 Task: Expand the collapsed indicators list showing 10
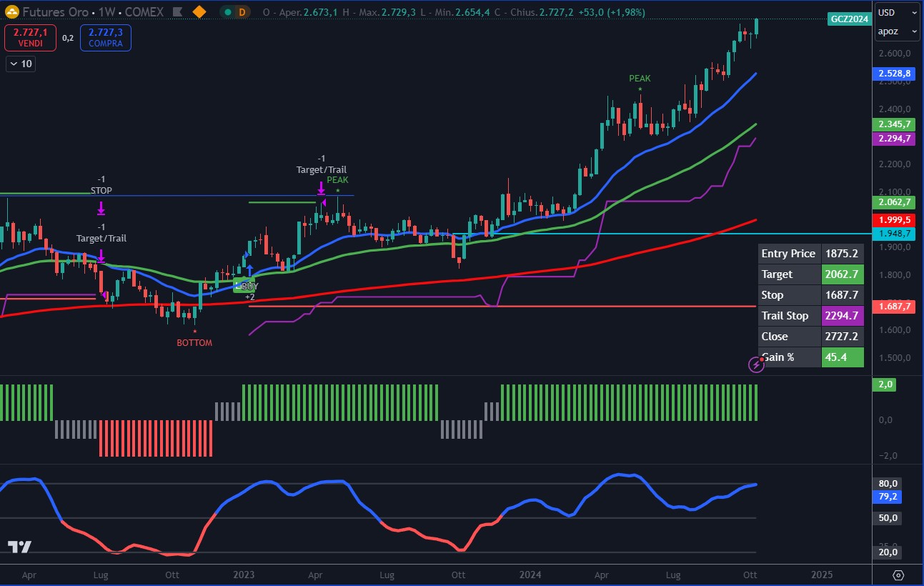tap(20, 64)
